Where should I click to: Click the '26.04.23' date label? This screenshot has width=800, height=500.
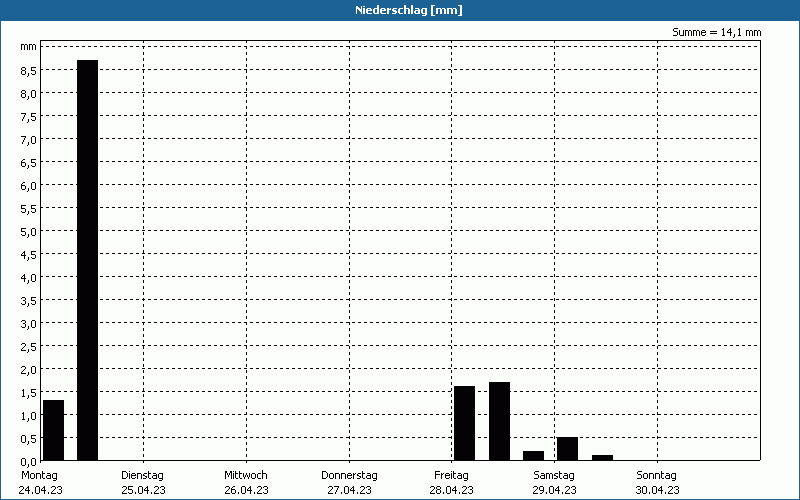(x=246, y=490)
